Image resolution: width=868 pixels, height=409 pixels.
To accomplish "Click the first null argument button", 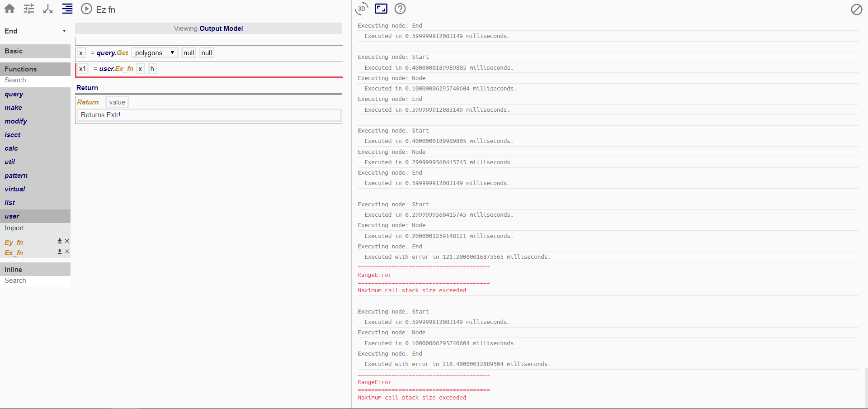I will pos(189,52).
